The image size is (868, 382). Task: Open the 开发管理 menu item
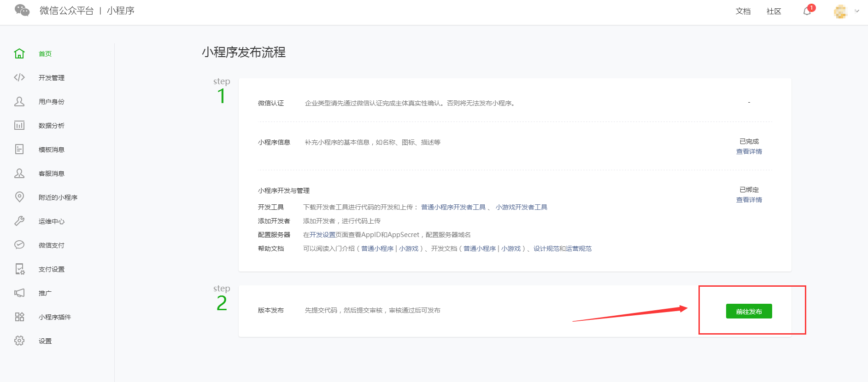(52, 78)
